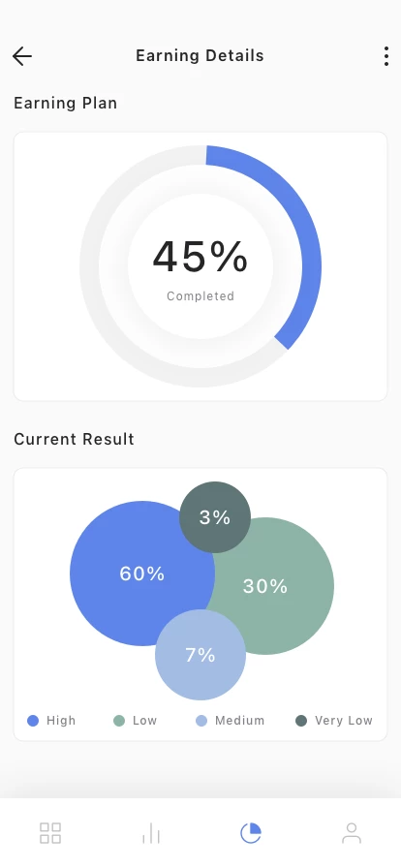Open the profile tab
Image resolution: width=401 pixels, height=868 pixels.
(352, 833)
